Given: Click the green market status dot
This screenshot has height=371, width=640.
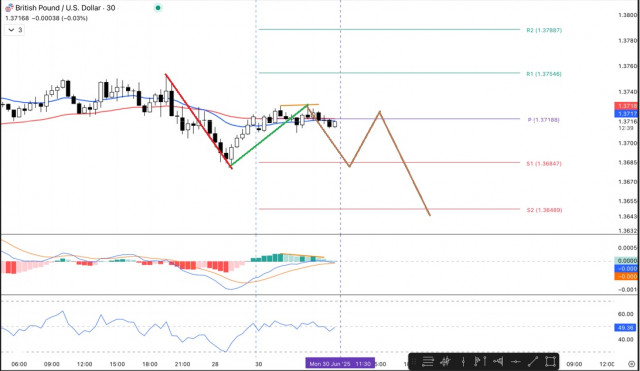Looking at the screenshot, I should click(158, 8).
